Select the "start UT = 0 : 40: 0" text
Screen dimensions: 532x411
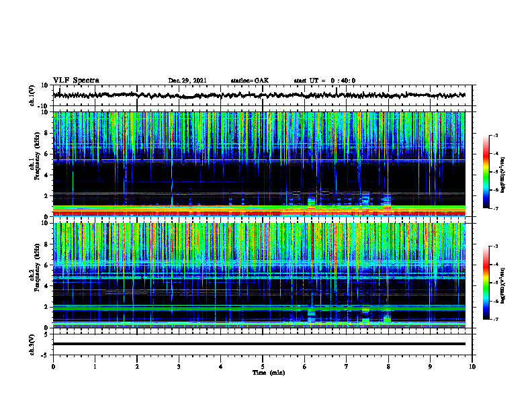(324, 81)
